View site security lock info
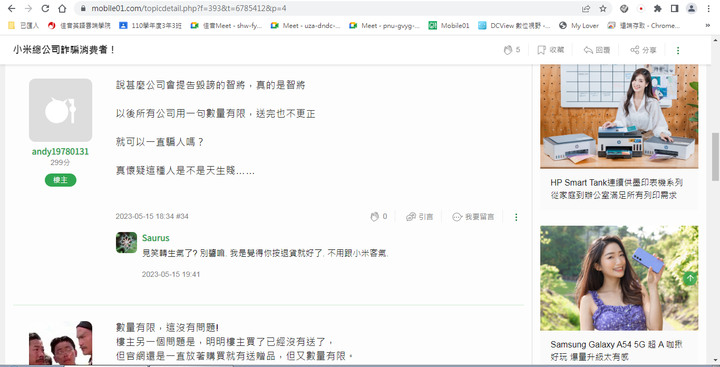The width and height of the screenshot is (720, 367). click(83, 8)
